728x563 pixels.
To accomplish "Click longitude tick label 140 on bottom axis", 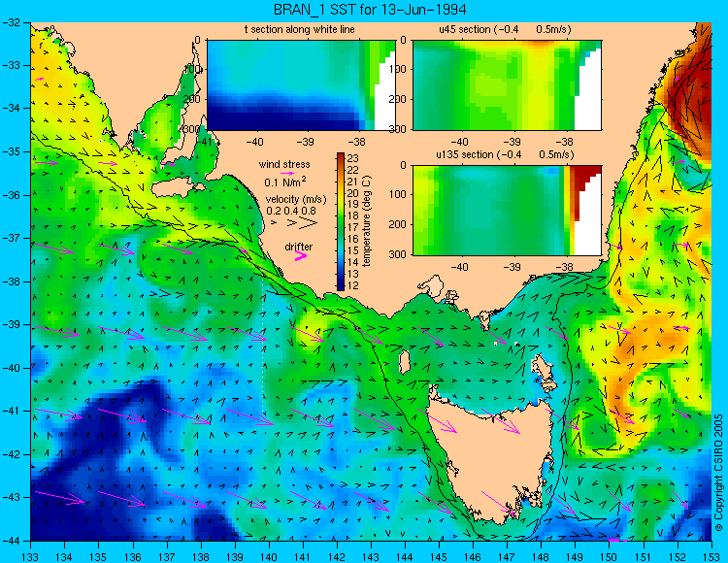I will pyautogui.click(x=268, y=556).
